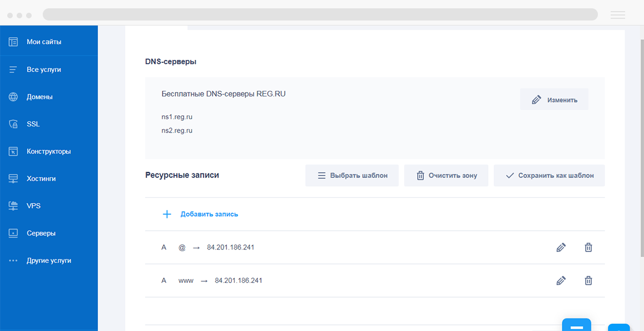The image size is (644, 331).
Task: Click the page vertical scrollbar
Action: tap(642, 147)
